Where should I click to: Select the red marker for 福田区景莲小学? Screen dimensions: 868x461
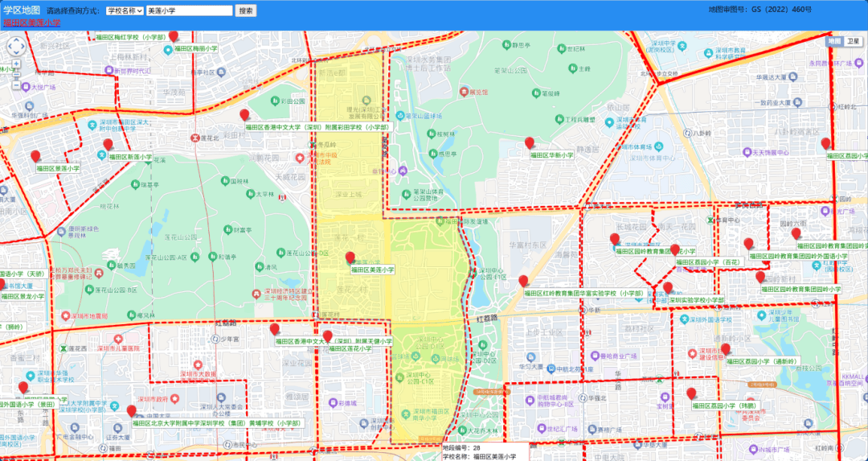[35, 157]
